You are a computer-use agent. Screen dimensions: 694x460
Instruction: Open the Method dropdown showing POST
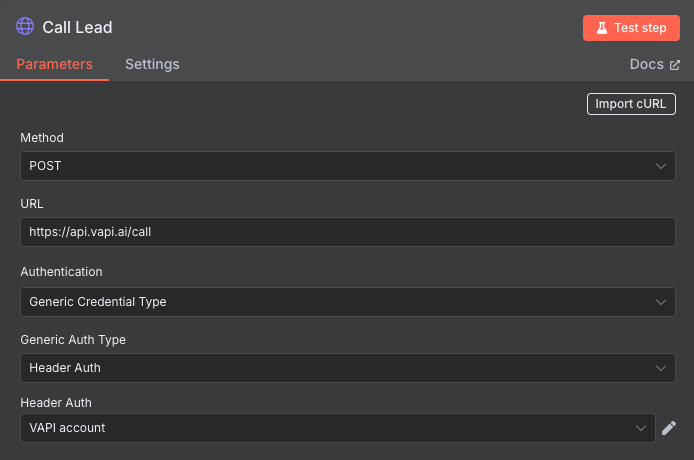pos(348,166)
